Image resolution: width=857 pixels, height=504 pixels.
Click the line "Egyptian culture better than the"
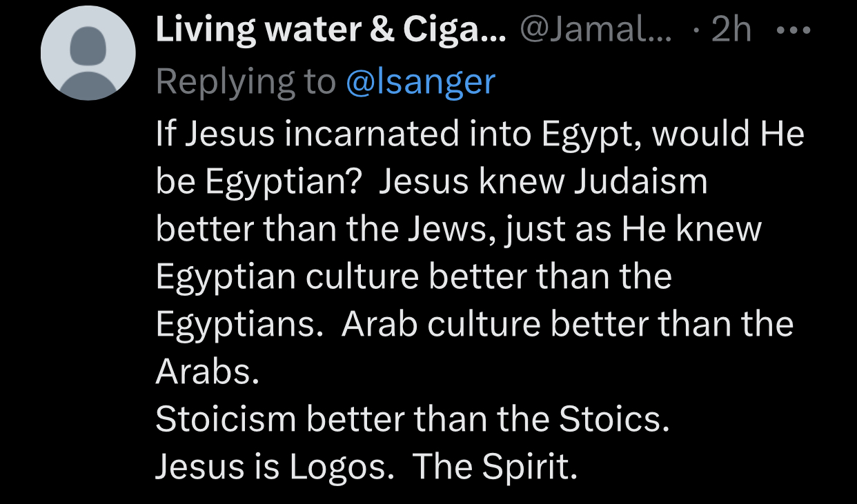click(413, 276)
